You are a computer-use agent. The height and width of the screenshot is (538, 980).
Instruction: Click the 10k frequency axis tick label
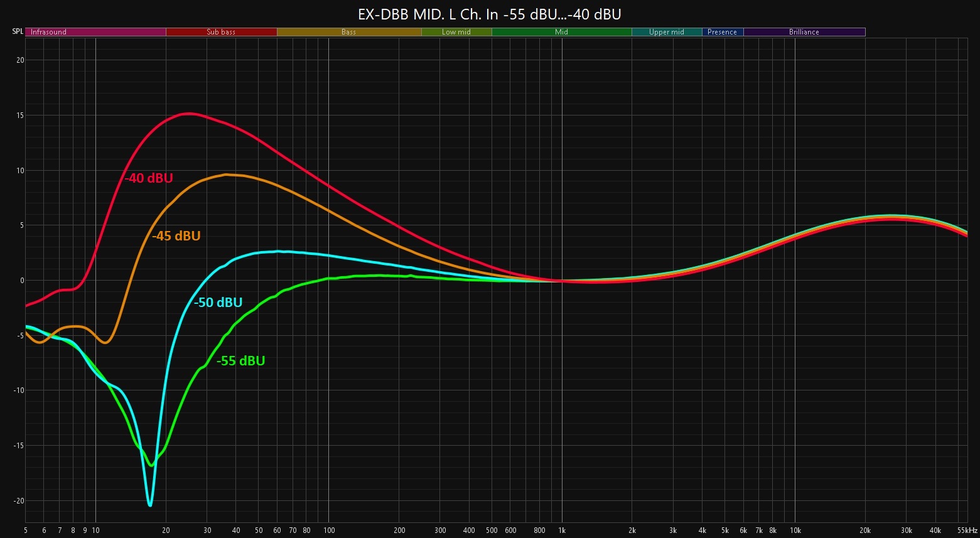point(795,530)
